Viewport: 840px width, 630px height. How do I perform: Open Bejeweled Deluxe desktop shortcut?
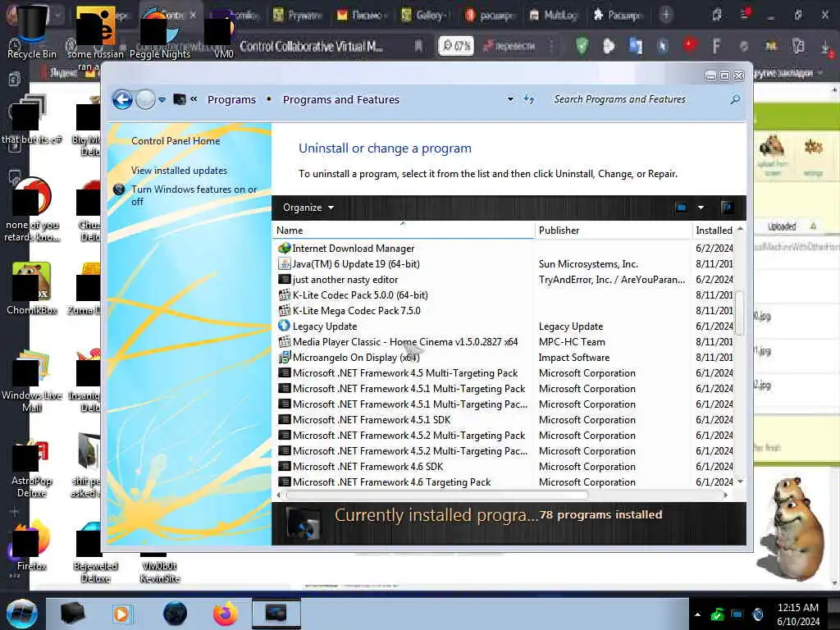pos(95,553)
